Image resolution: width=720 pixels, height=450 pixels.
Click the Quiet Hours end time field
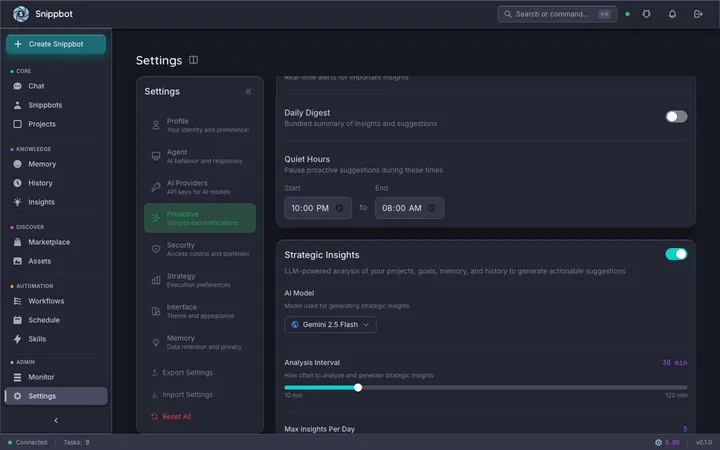[x=409, y=208]
